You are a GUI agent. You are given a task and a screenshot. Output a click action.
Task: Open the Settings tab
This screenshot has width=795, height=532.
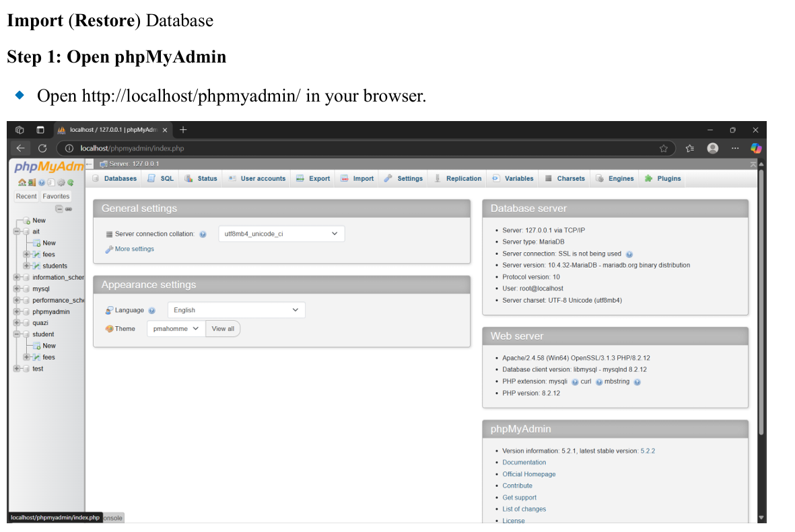click(x=404, y=178)
